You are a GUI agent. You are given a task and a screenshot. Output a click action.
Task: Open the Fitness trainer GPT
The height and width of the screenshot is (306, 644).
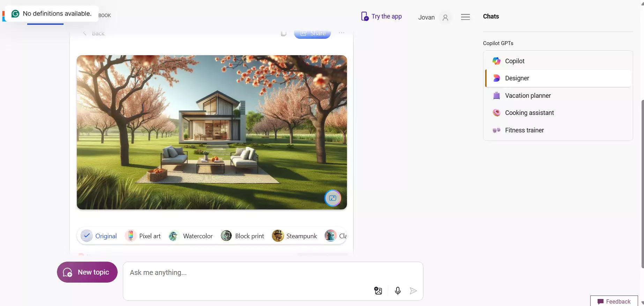click(x=558, y=130)
